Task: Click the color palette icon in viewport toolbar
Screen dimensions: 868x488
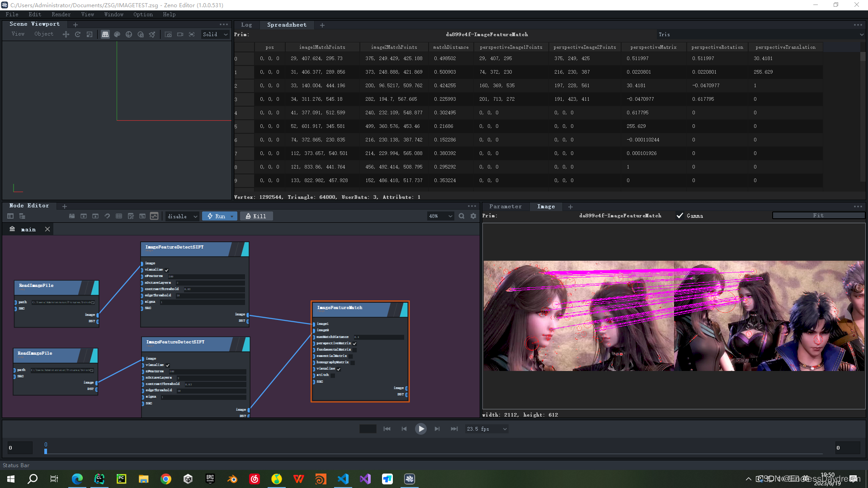Action: (x=117, y=34)
